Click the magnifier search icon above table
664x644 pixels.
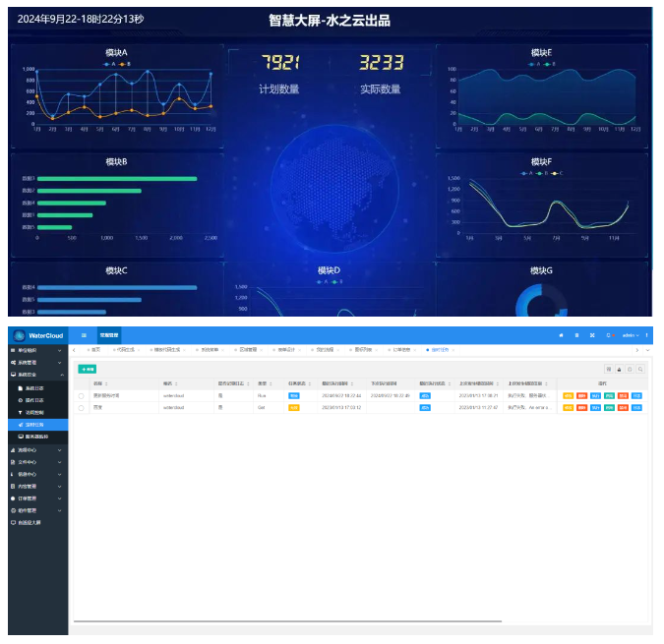coord(640,369)
